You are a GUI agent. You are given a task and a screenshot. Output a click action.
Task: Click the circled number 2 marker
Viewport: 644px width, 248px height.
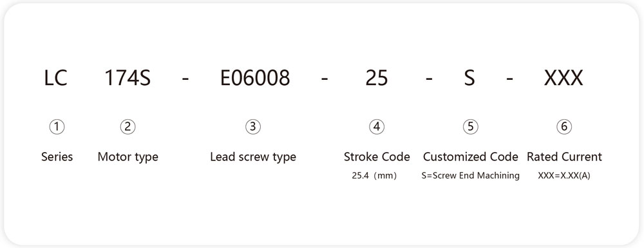pyautogui.click(x=128, y=127)
